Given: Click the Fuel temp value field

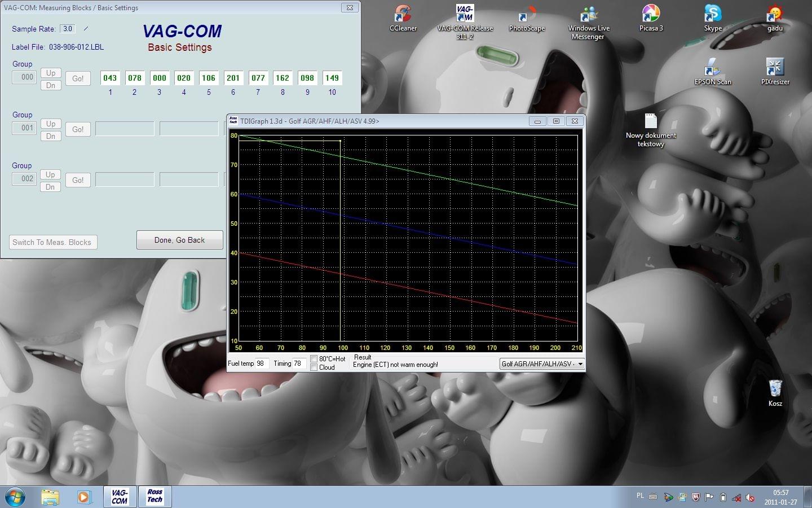Looking at the screenshot, I should pos(262,364).
